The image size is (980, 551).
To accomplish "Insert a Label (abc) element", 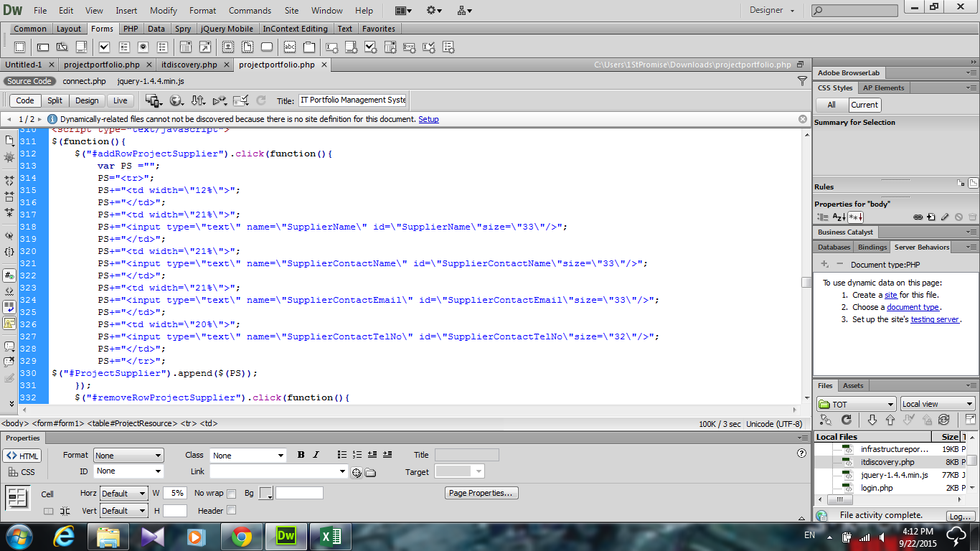I will pos(290,47).
